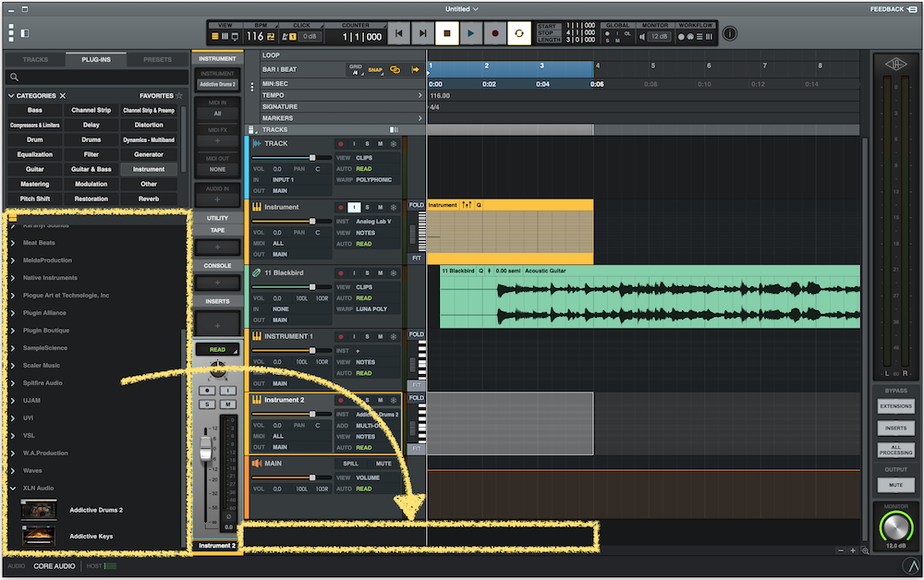
Task: Record-arm the TRACK audio track
Action: coord(341,144)
